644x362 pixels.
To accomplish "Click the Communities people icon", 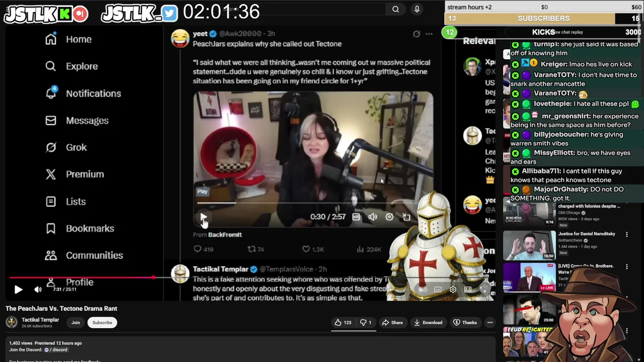I will pos(51,255).
